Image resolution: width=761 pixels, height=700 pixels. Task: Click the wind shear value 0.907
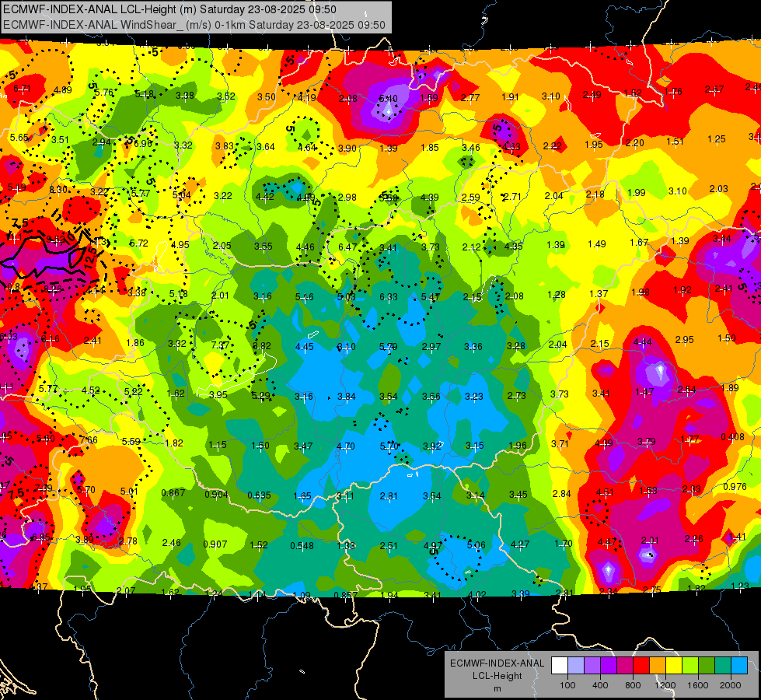pyautogui.click(x=215, y=544)
